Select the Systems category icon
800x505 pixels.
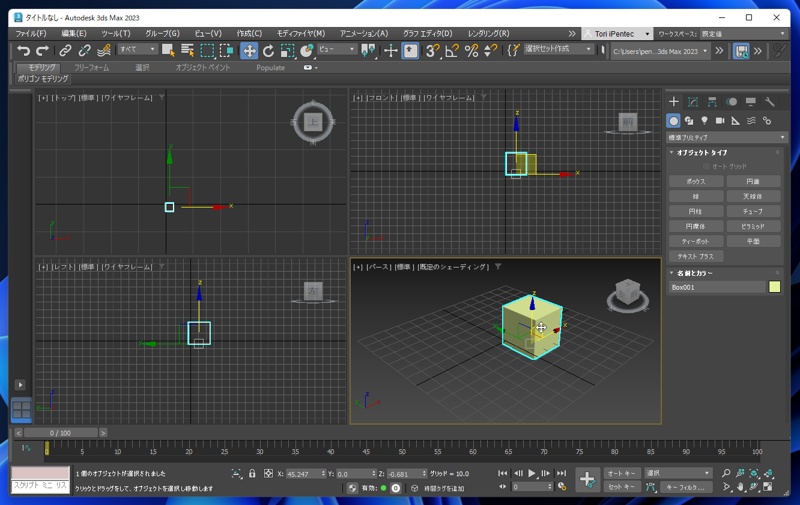click(x=767, y=121)
